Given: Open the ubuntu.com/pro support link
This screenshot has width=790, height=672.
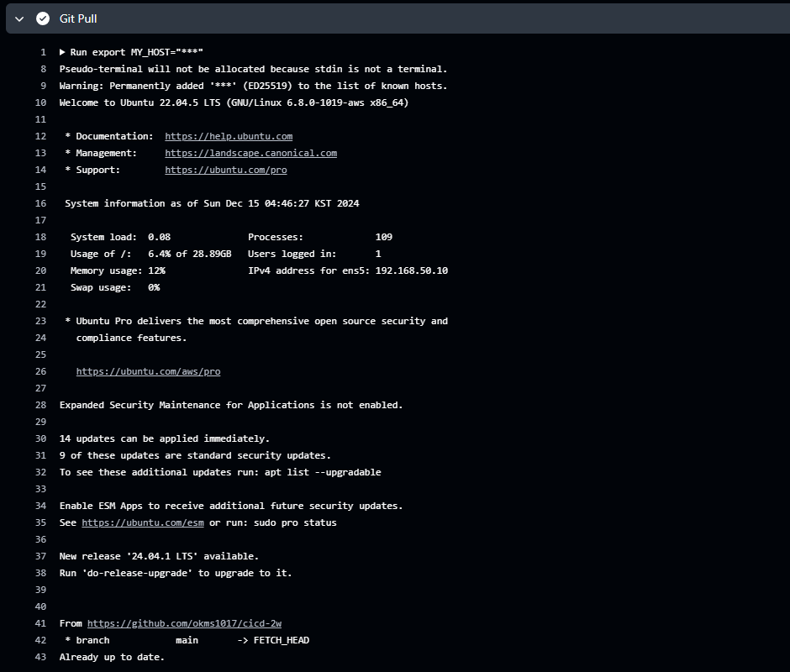Looking at the screenshot, I should (226, 170).
